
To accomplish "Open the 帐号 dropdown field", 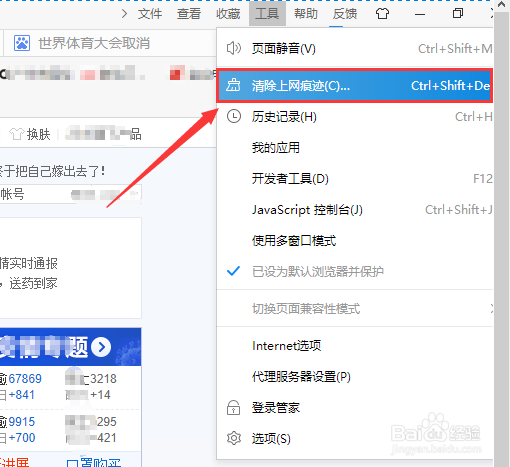I will coord(70,194).
